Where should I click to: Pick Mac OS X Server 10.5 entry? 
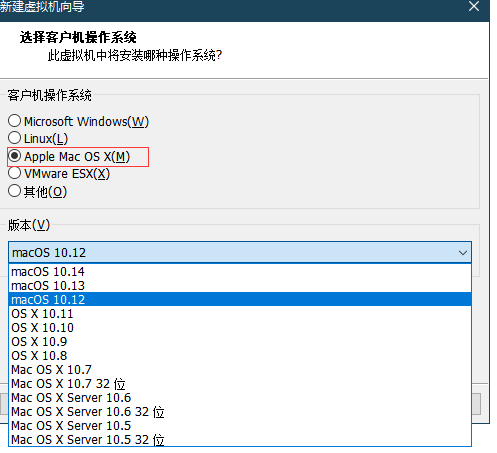click(240, 426)
